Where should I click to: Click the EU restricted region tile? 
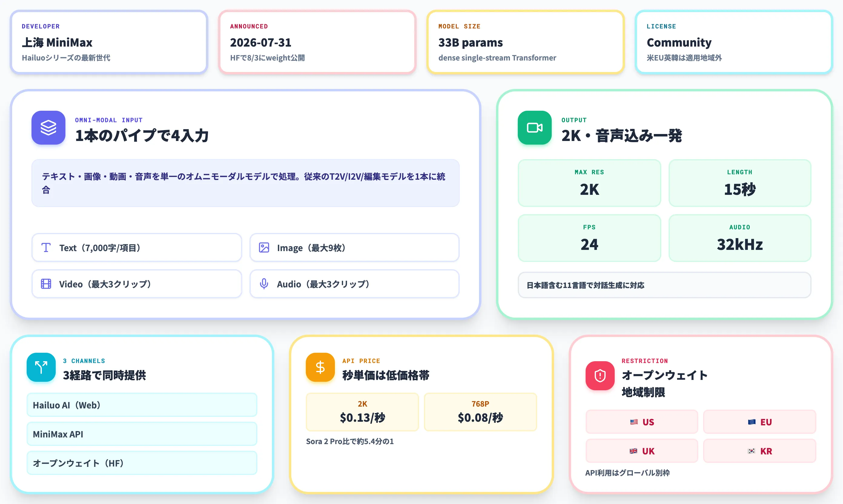tap(759, 422)
